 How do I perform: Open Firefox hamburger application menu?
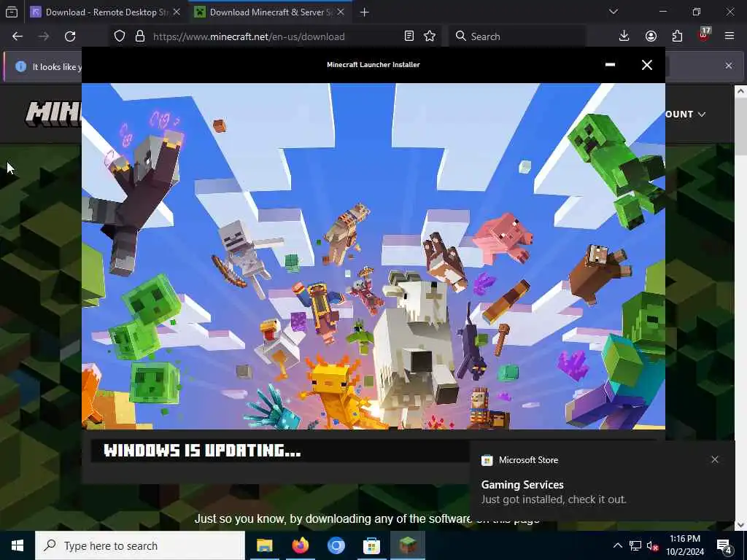(729, 36)
